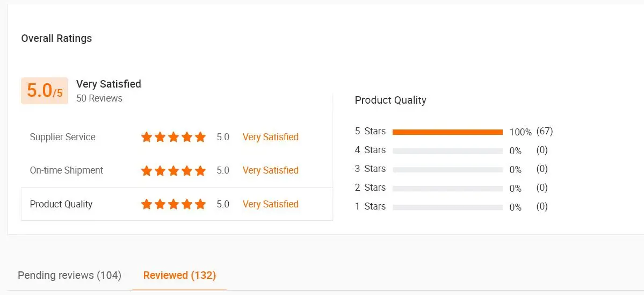Select the On-time Shipment rating row
Screen dimensions: 644x295
pyautogui.click(x=66, y=170)
